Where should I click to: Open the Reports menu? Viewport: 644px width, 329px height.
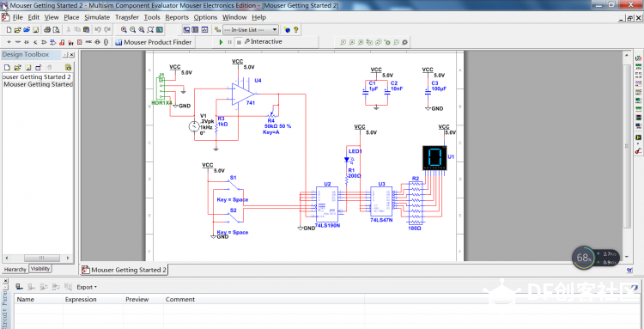(x=177, y=17)
